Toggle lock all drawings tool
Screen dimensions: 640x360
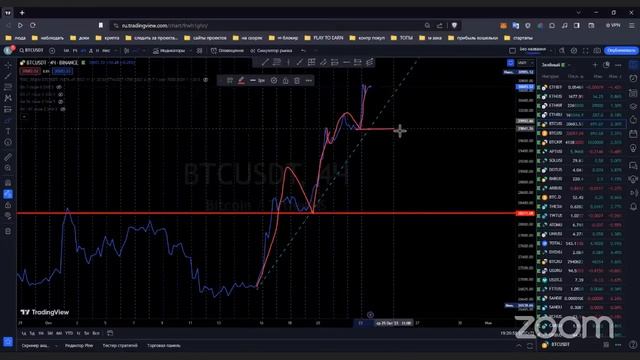8,205
